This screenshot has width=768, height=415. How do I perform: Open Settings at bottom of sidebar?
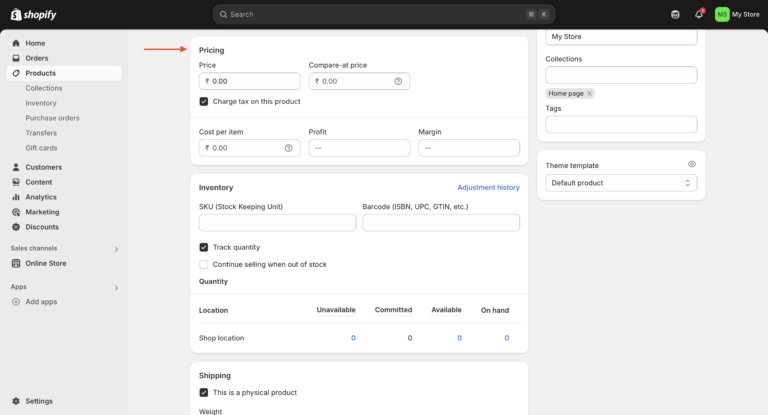[39, 401]
